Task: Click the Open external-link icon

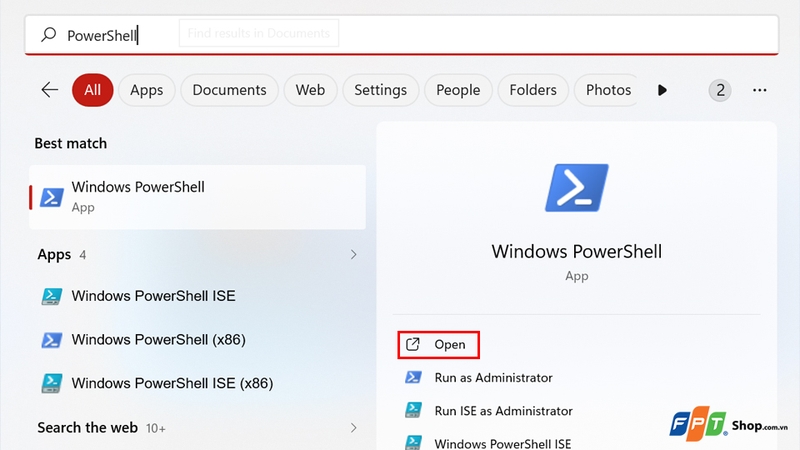Action: point(413,344)
